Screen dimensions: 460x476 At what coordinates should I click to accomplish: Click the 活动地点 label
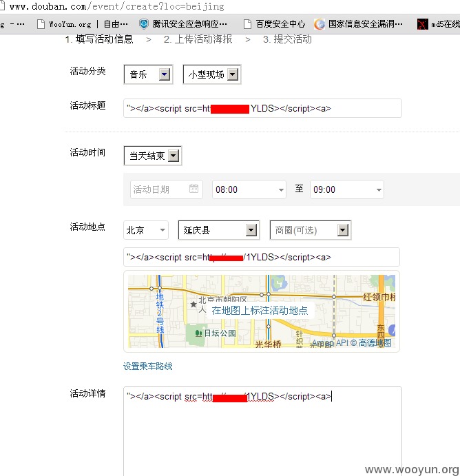[87, 227]
